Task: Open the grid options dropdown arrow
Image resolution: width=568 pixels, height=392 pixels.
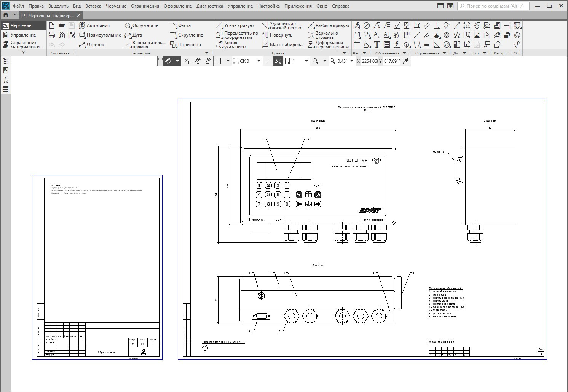Action: tap(228, 61)
